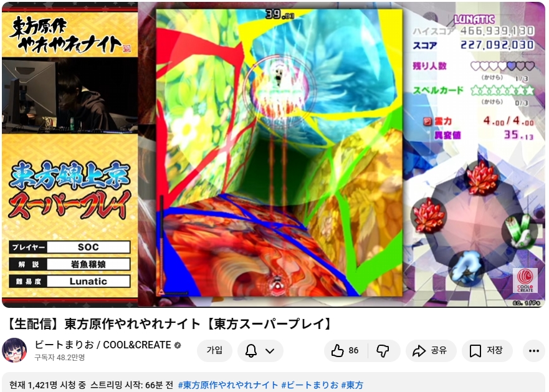Click the verified badge beside channel name
This screenshot has height=392, width=549.
coord(178,345)
